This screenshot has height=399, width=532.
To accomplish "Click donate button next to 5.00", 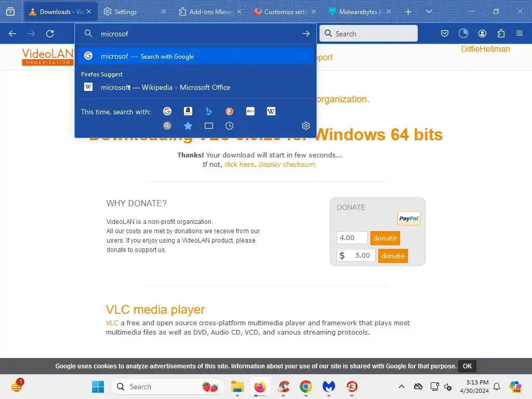I will (x=393, y=256).
